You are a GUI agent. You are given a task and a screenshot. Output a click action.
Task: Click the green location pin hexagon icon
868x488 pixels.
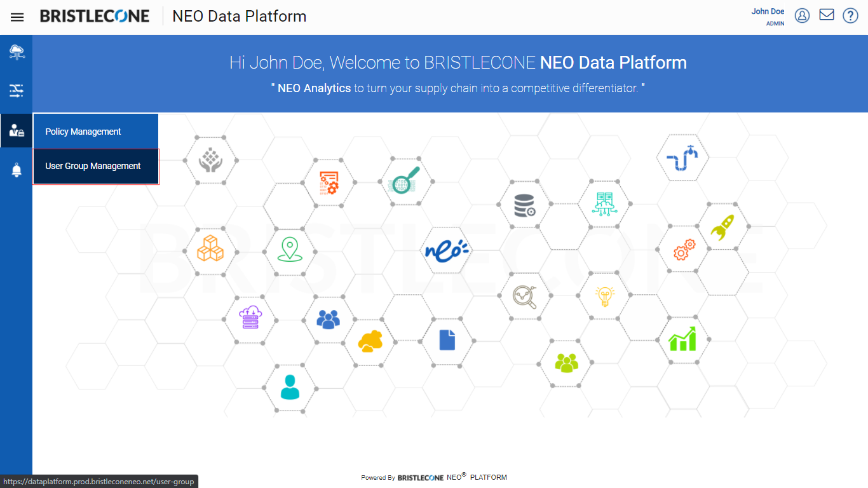tap(289, 250)
